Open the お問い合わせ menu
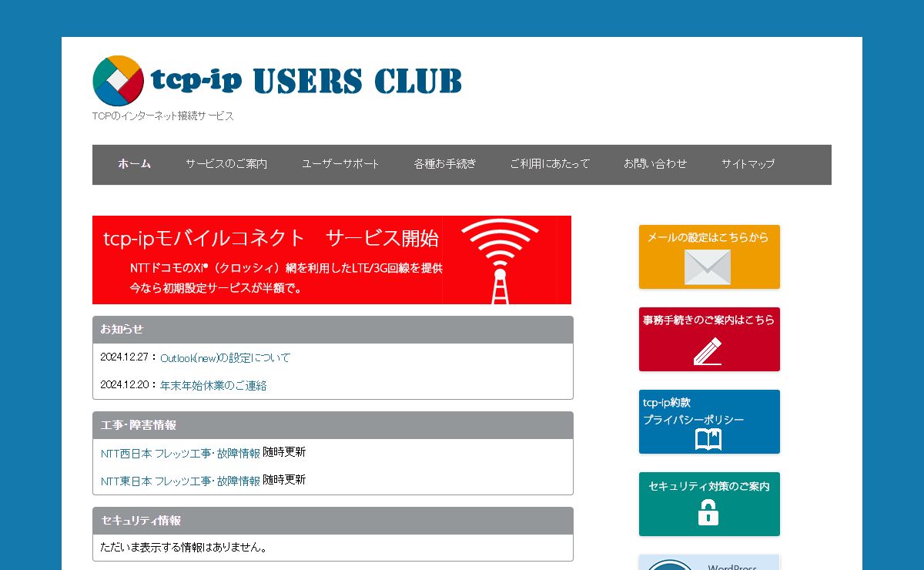Image resolution: width=924 pixels, height=570 pixels. click(x=655, y=164)
